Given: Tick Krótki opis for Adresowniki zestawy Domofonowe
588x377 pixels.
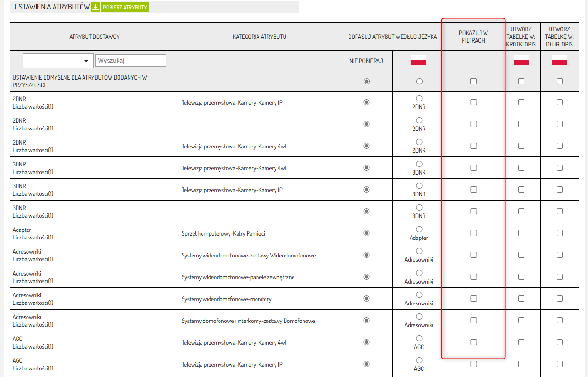Looking at the screenshot, I should 521,320.
